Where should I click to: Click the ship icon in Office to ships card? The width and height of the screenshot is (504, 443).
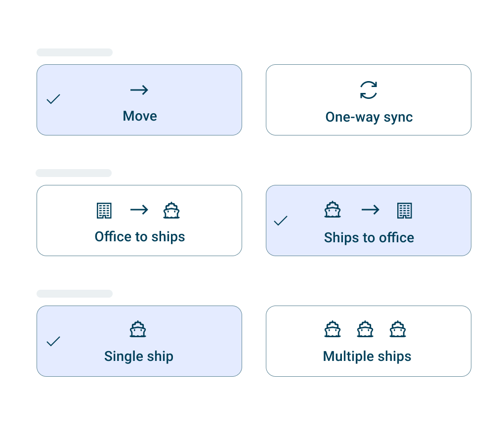pos(171,210)
